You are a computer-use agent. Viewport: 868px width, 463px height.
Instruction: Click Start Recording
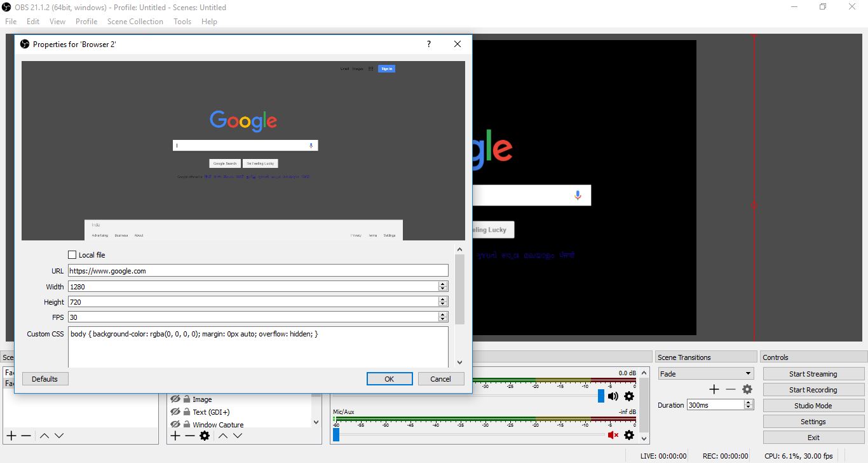tap(813, 390)
